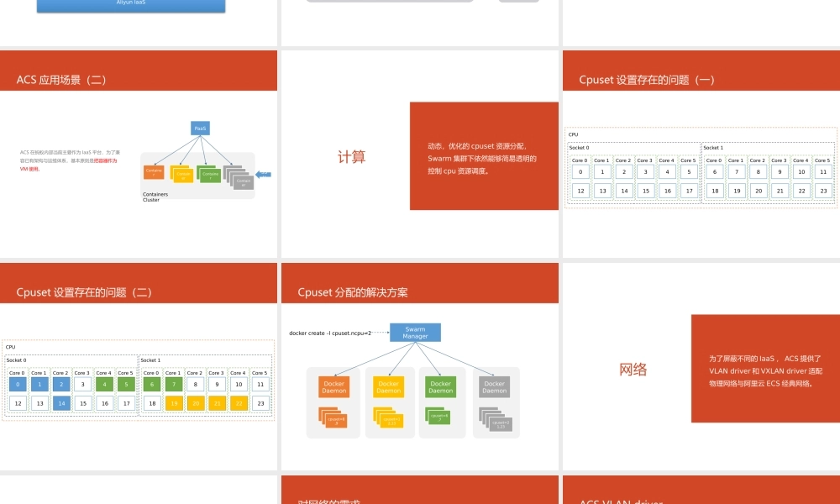Toggle the green Core 6 cell on Socket 1

(152, 384)
